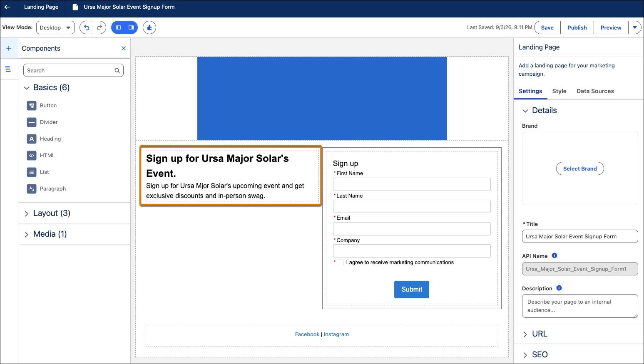Click the Company input field
The height and width of the screenshot is (364, 644).
tap(412, 251)
